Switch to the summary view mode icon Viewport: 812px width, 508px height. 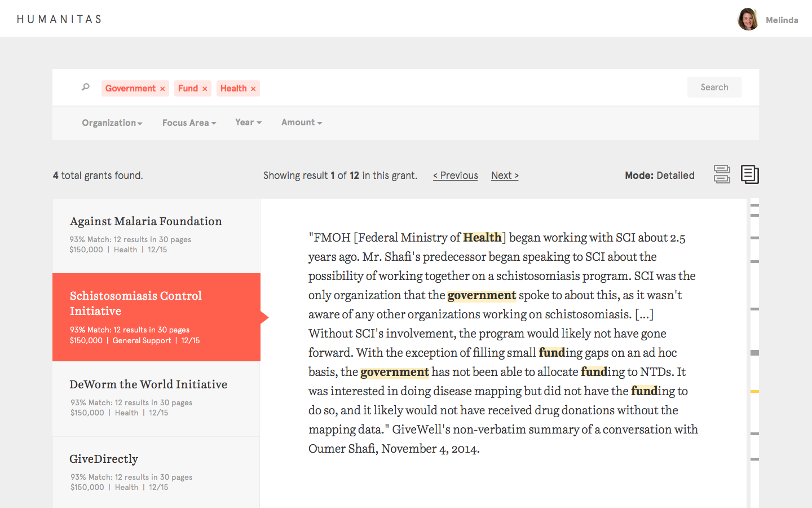coord(722,174)
